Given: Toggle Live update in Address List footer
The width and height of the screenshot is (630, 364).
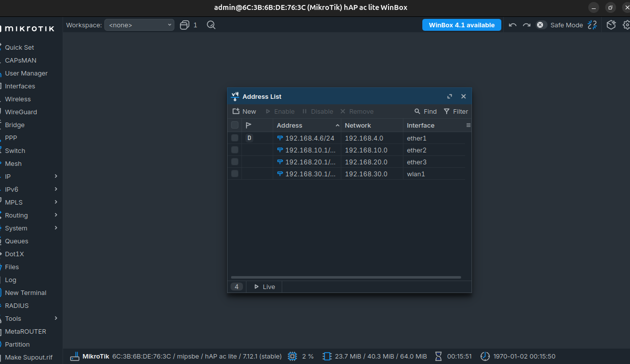Looking at the screenshot, I should (x=264, y=287).
